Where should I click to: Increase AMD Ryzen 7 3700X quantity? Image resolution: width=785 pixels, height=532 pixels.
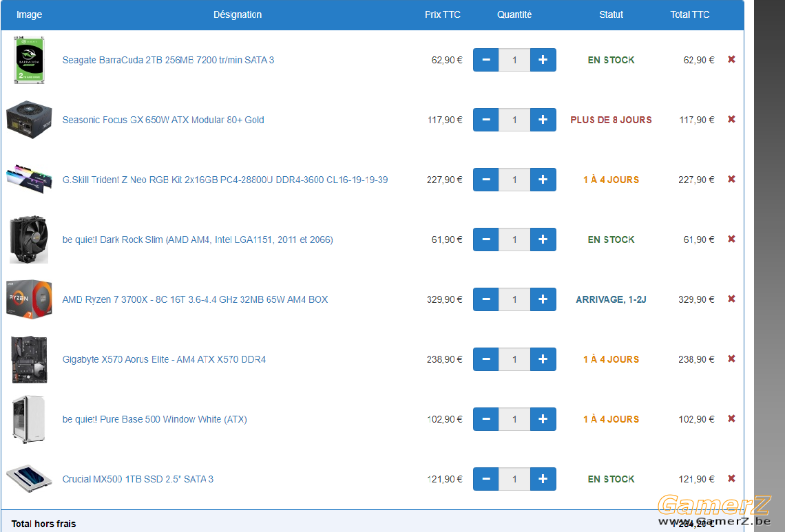543,299
